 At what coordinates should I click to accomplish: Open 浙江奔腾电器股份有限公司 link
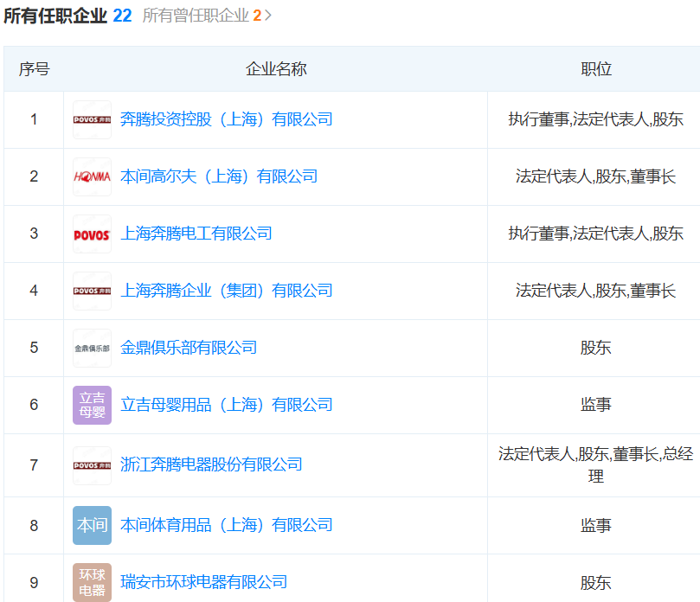click(x=211, y=465)
